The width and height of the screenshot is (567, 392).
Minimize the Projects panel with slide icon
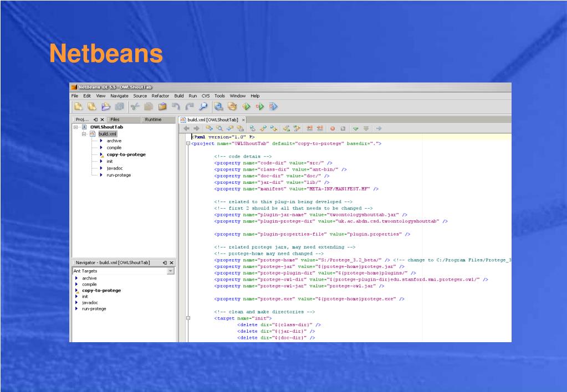(95, 120)
